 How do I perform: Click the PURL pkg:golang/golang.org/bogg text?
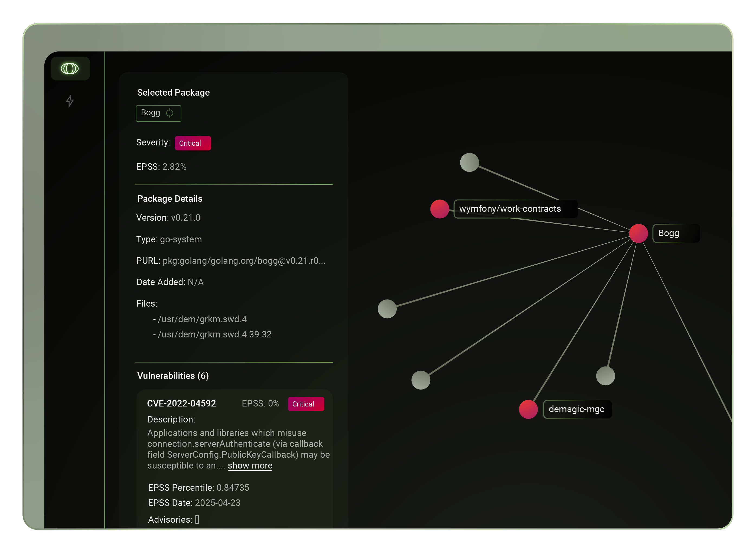coord(231,261)
